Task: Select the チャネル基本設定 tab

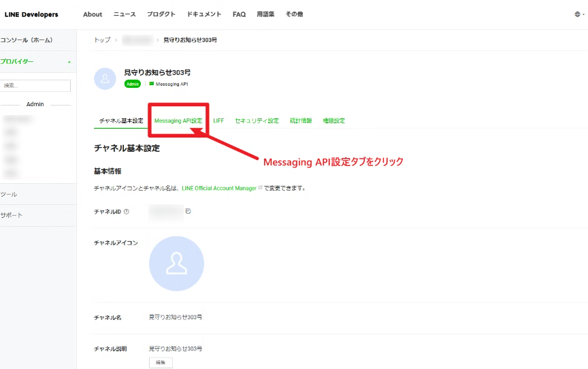Action: (121, 121)
